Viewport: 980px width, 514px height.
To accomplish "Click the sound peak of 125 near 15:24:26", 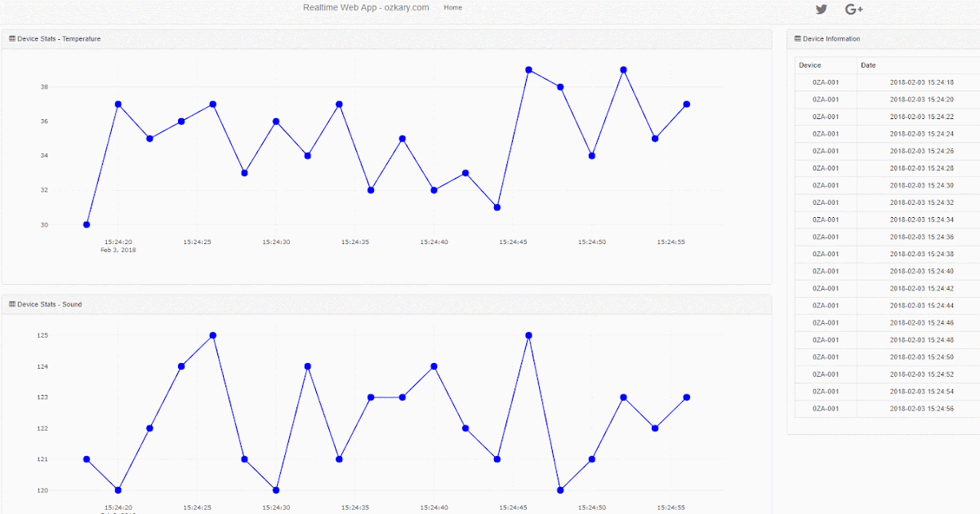I will point(212,335).
